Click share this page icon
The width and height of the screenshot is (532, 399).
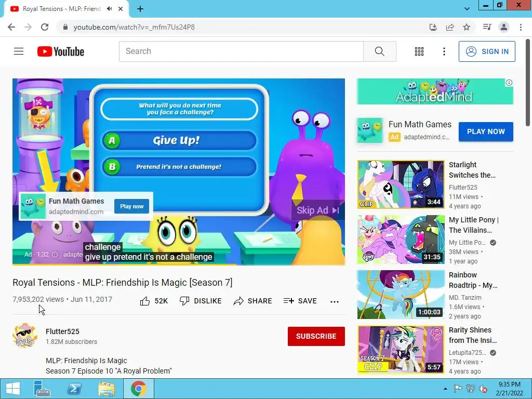click(450, 27)
